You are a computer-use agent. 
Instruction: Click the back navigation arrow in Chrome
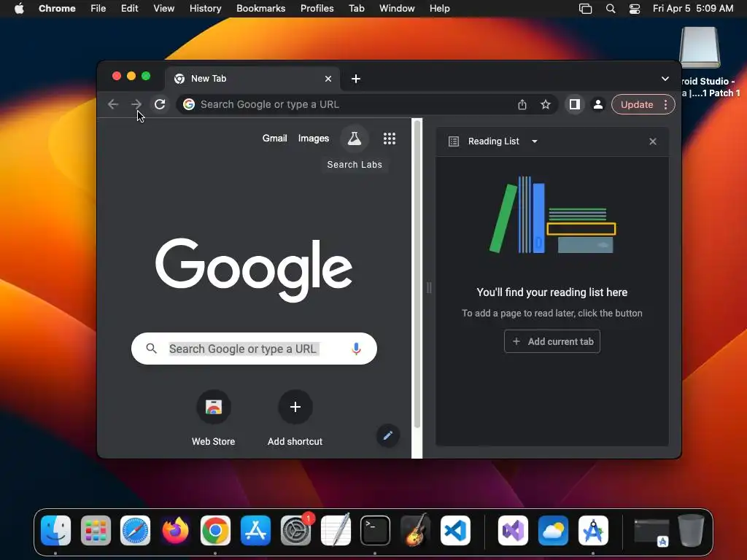[x=113, y=104]
